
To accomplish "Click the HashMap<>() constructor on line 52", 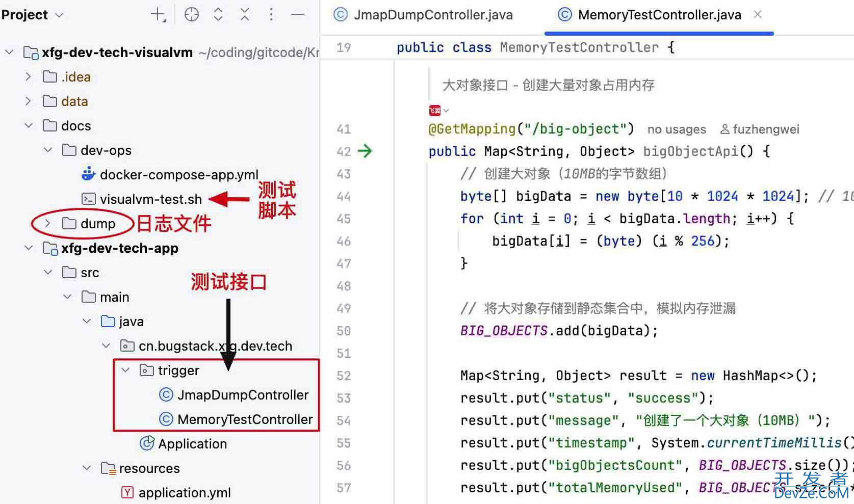I will (766, 376).
